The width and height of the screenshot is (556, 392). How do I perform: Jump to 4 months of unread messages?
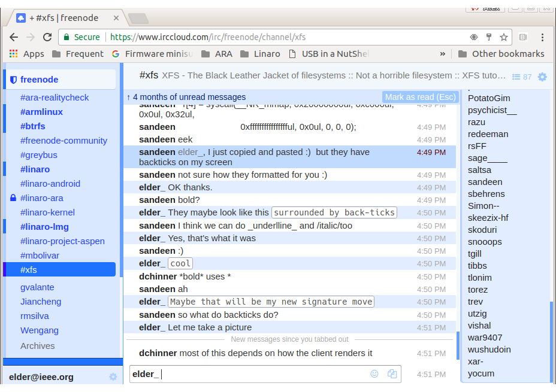click(186, 97)
